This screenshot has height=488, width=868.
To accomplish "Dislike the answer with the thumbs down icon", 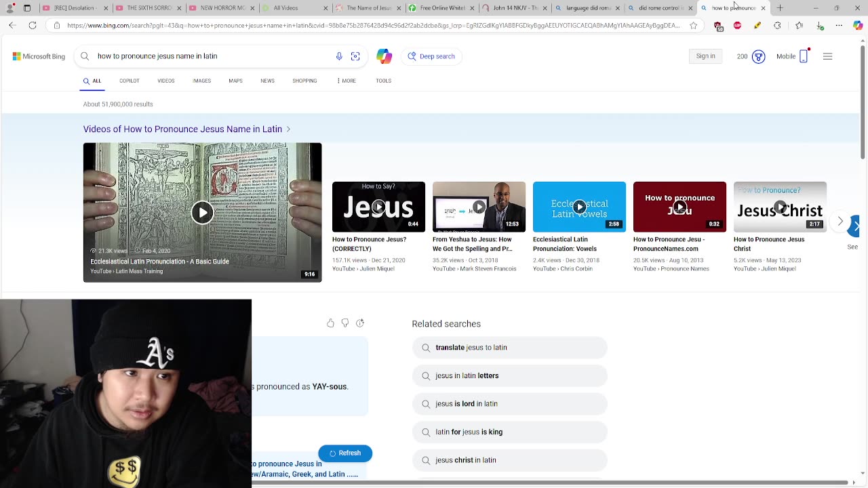I will click(345, 323).
